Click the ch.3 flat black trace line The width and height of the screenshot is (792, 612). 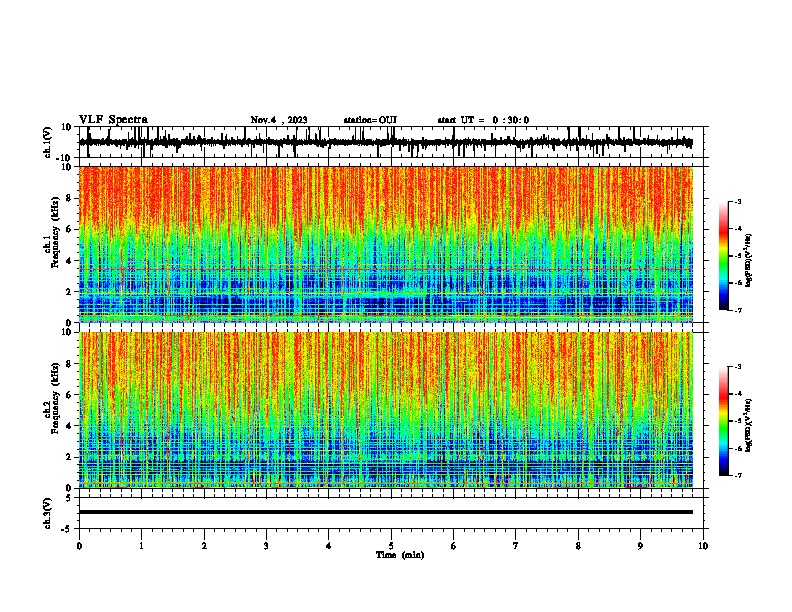pos(385,512)
